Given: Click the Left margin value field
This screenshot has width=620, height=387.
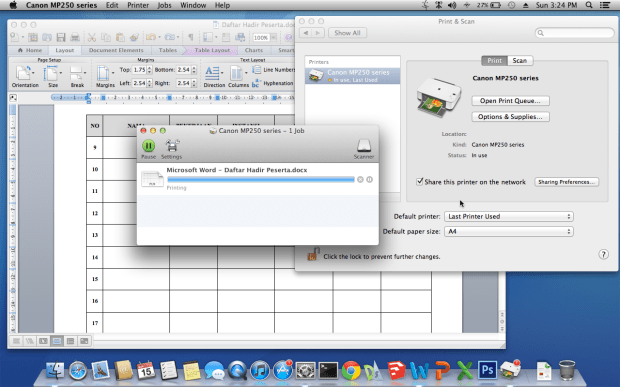Looking at the screenshot, I should (139, 83).
